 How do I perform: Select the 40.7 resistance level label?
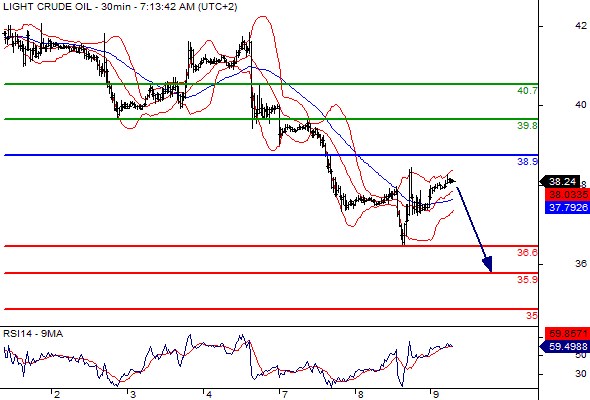click(527, 91)
